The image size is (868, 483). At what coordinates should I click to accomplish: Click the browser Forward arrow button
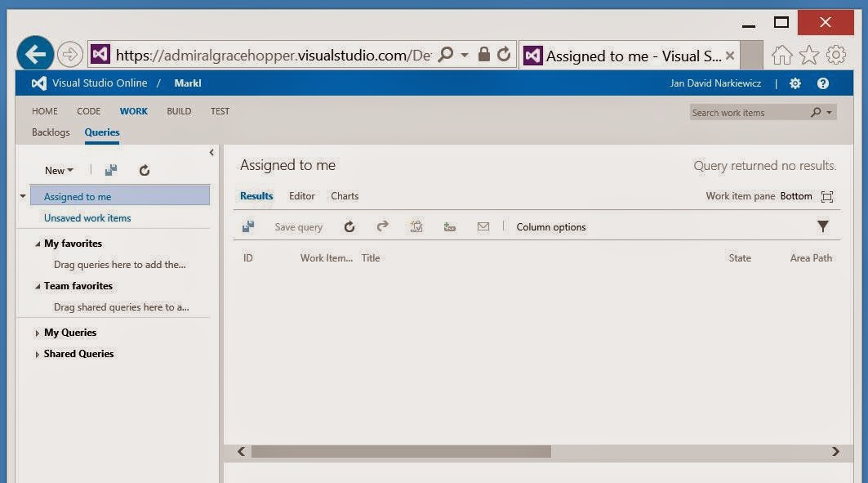(x=69, y=55)
